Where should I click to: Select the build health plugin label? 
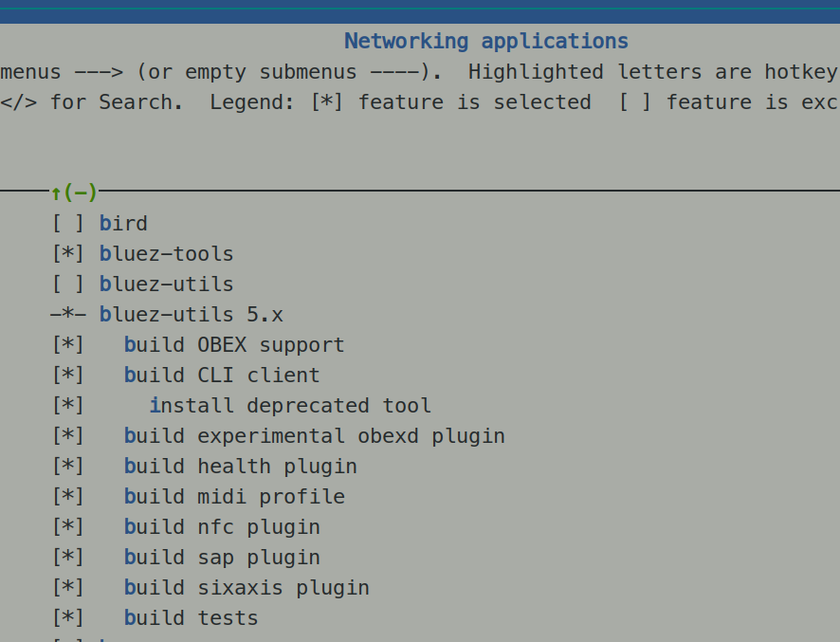click(240, 467)
